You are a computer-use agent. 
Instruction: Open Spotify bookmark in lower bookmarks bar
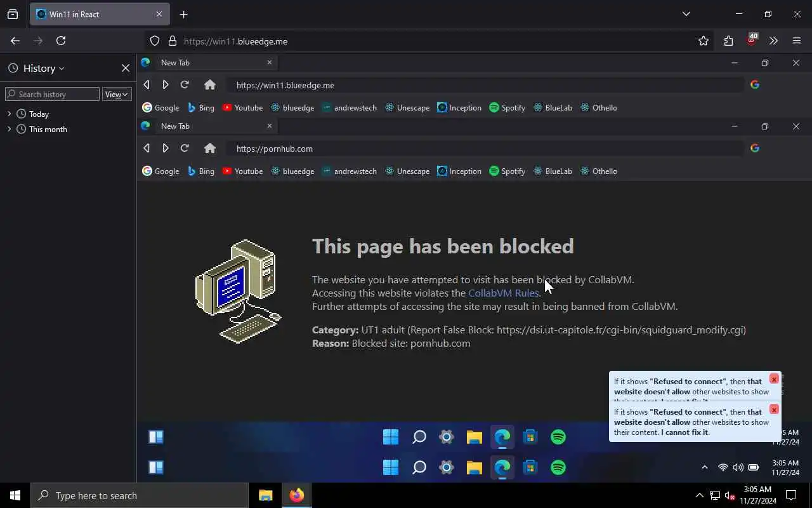point(507,171)
